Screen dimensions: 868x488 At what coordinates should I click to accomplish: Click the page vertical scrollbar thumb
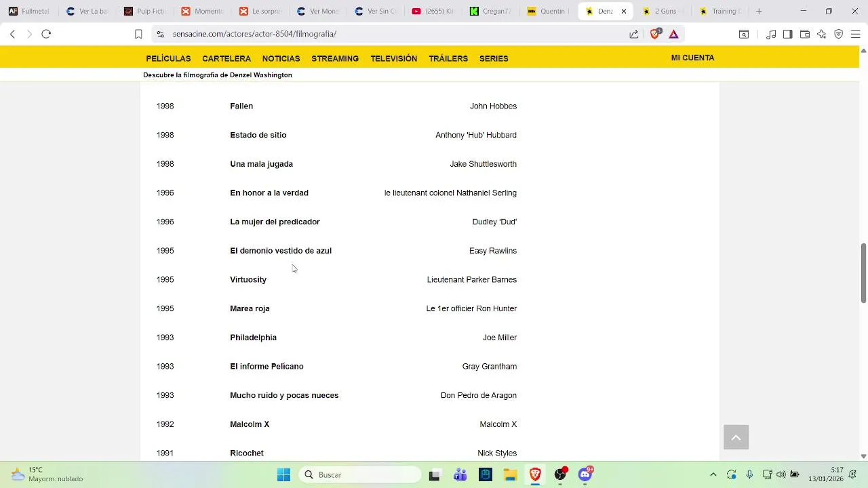pyautogui.click(x=863, y=272)
